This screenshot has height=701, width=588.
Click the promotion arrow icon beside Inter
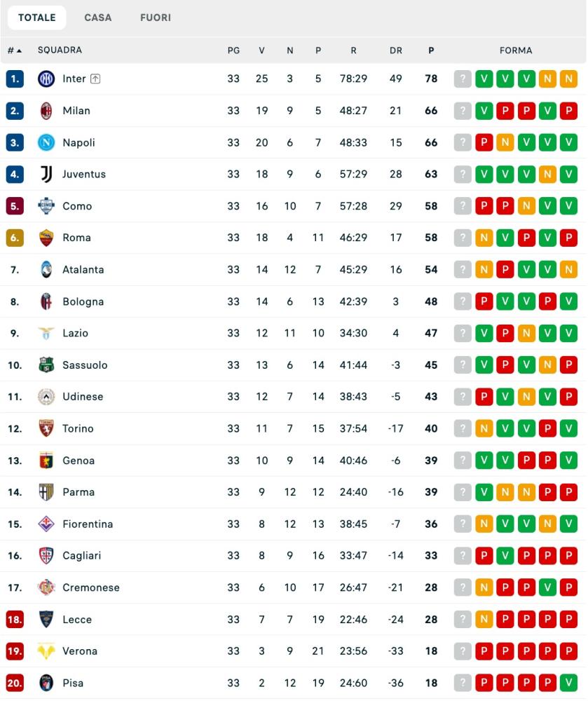click(95, 79)
